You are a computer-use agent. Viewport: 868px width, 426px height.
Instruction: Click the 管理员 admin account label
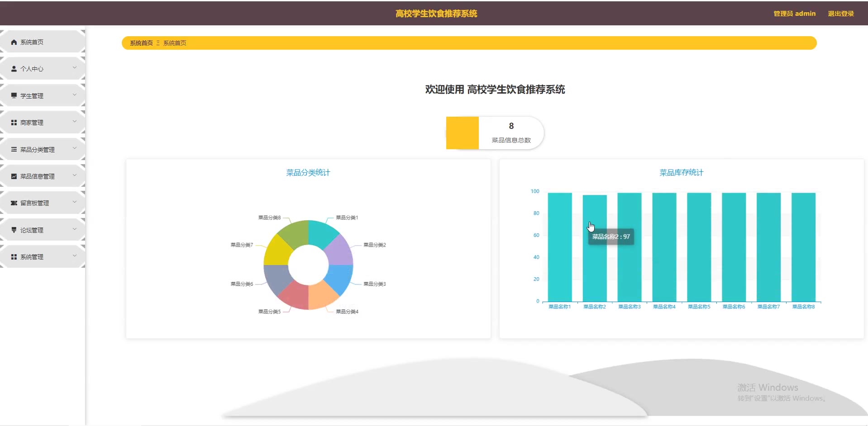795,14
